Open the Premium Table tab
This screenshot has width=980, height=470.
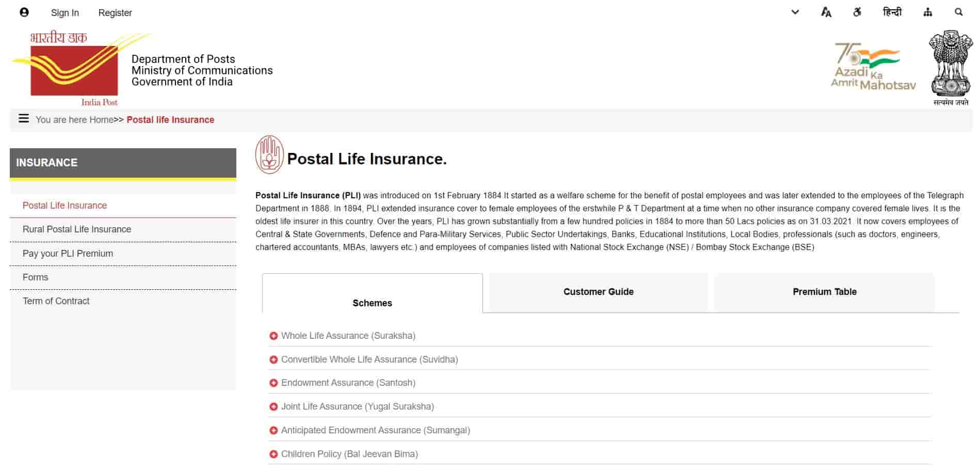(x=824, y=292)
